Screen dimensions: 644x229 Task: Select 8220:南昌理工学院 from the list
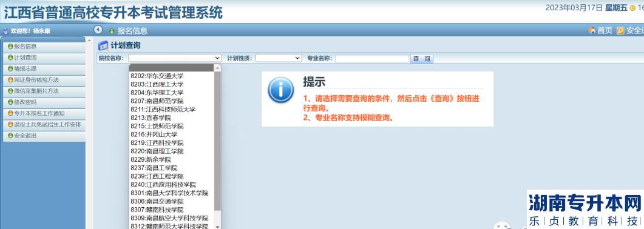(171, 151)
